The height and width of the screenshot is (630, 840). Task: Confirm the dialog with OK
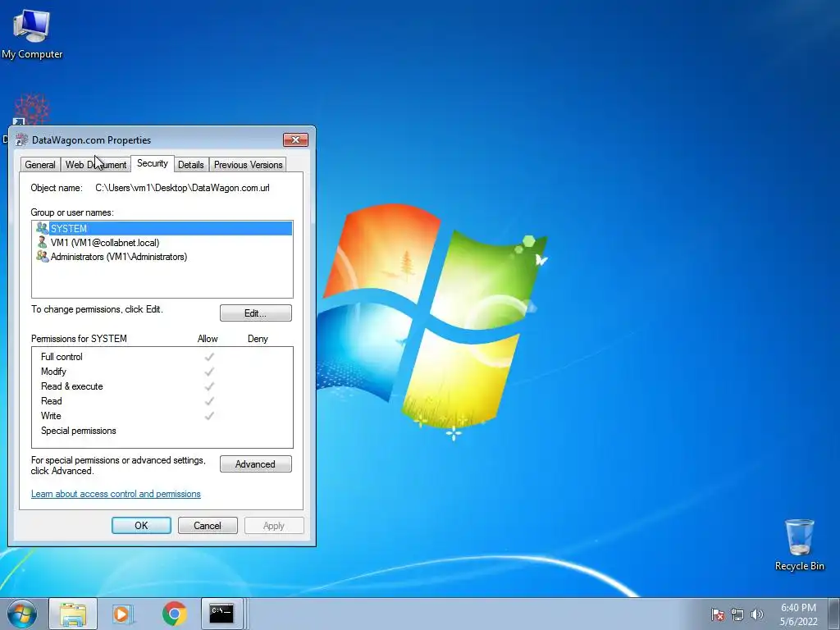(141, 526)
